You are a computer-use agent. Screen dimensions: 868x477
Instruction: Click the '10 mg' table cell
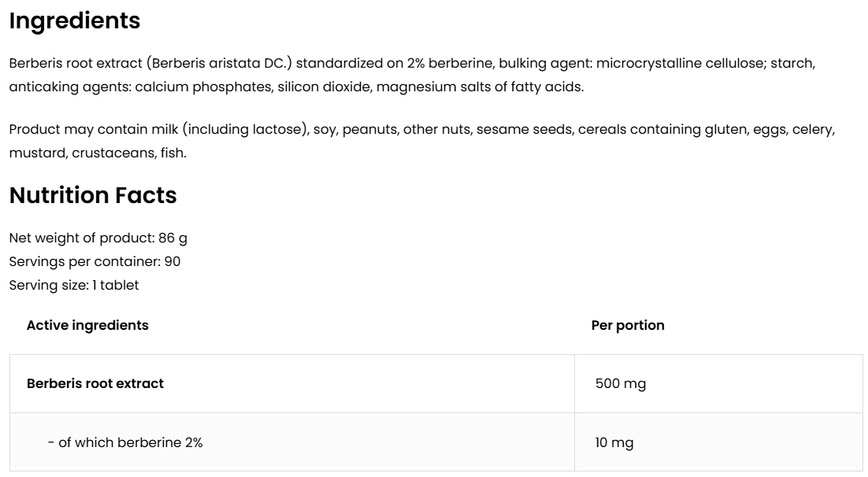click(x=614, y=442)
